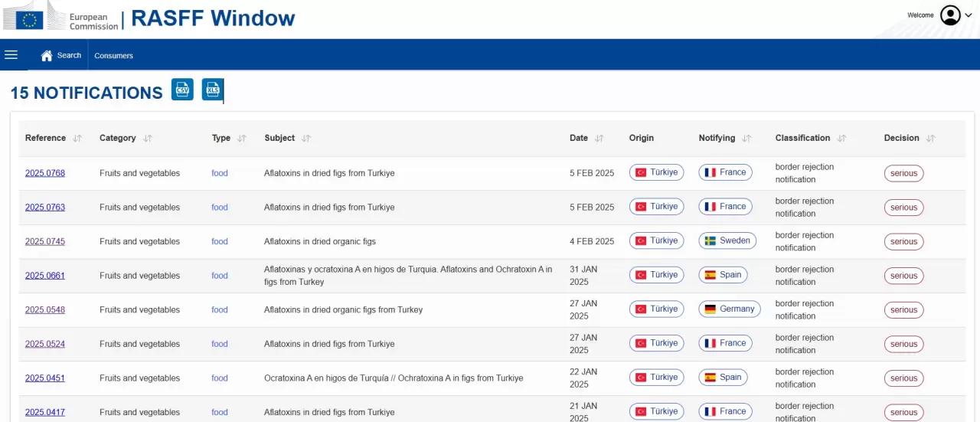Image resolution: width=980 pixels, height=422 pixels.
Task: Open notification 2025.0451
Action: (x=45, y=378)
